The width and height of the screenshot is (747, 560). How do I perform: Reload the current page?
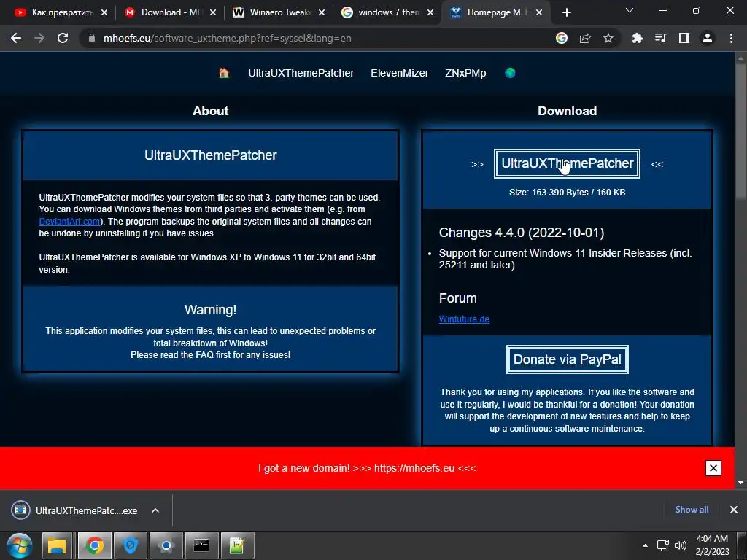[63, 38]
